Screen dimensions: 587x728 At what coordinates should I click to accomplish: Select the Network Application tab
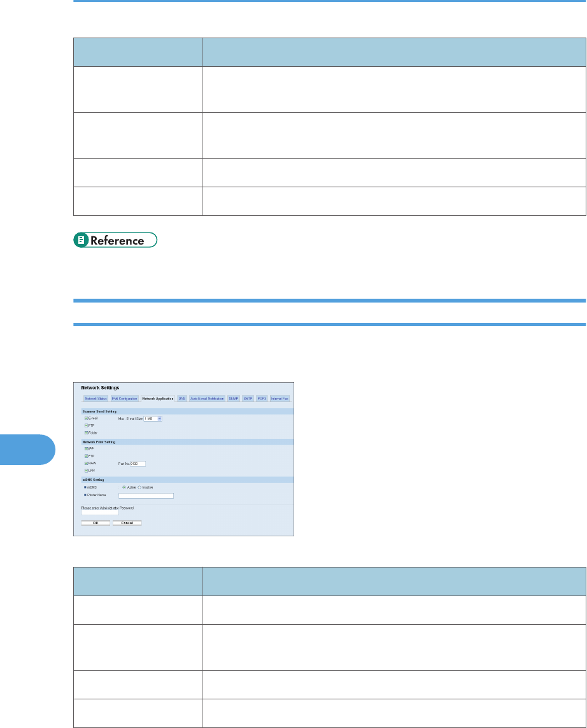pyautogui.click(x=158, y=398)
